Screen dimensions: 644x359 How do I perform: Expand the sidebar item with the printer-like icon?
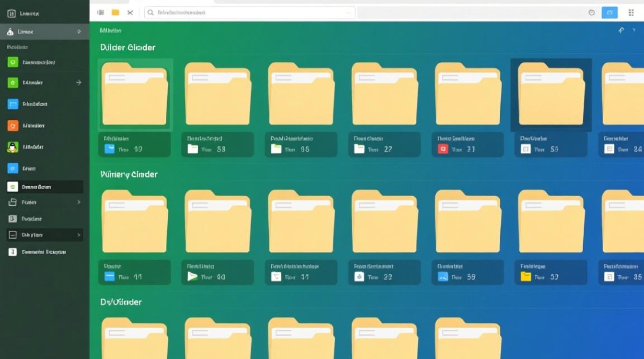[x=79, y=202]
